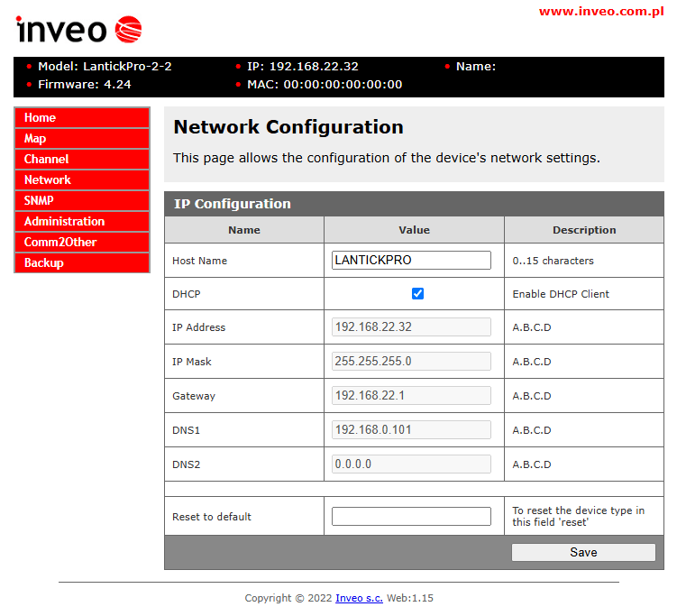Click inside the Gateway field
The height and width of the screenshot is (616, 677).
coord(411,395)
